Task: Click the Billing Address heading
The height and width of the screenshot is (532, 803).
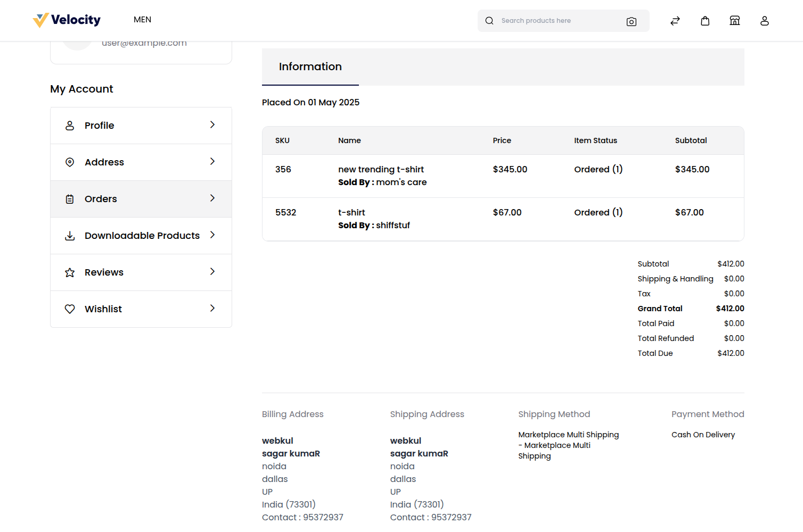Action: [x=293, y=414]
